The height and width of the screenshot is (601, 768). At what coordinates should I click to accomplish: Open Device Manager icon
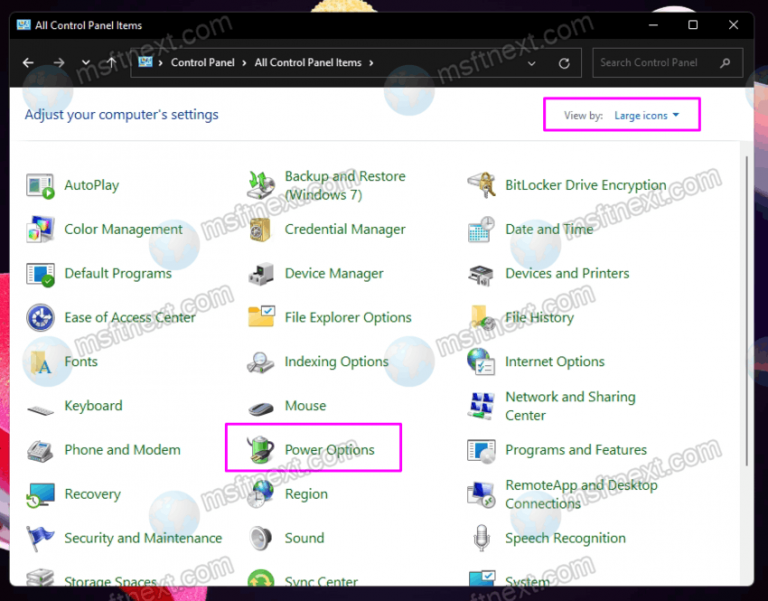point(261,273)
